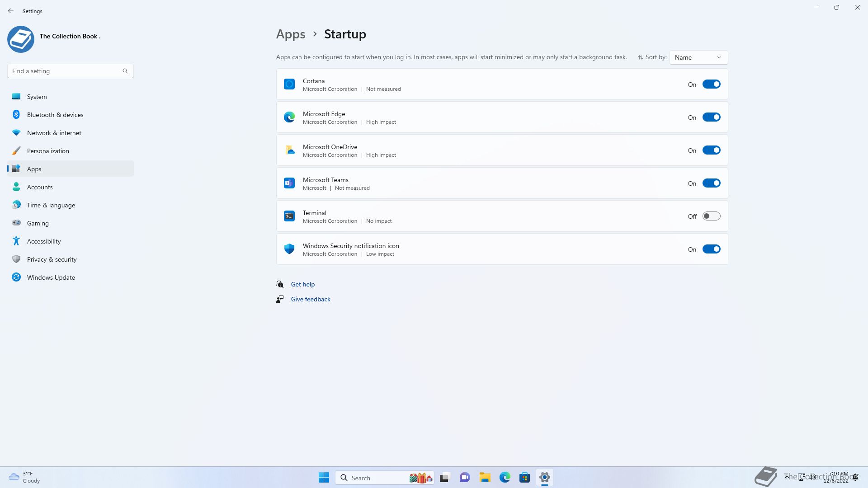Click High impact label under Microsoft OneDrive
The image size is (868, 488).
pos(381,155)
